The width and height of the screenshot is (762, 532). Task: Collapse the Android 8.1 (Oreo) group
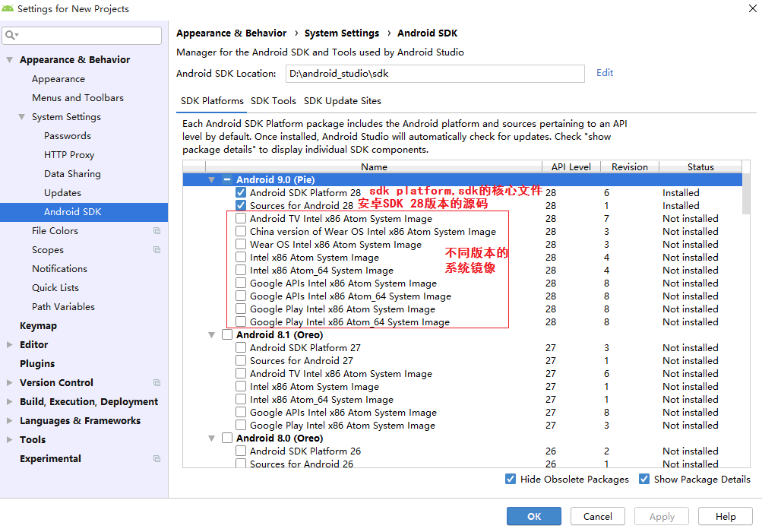pos(211,335)
